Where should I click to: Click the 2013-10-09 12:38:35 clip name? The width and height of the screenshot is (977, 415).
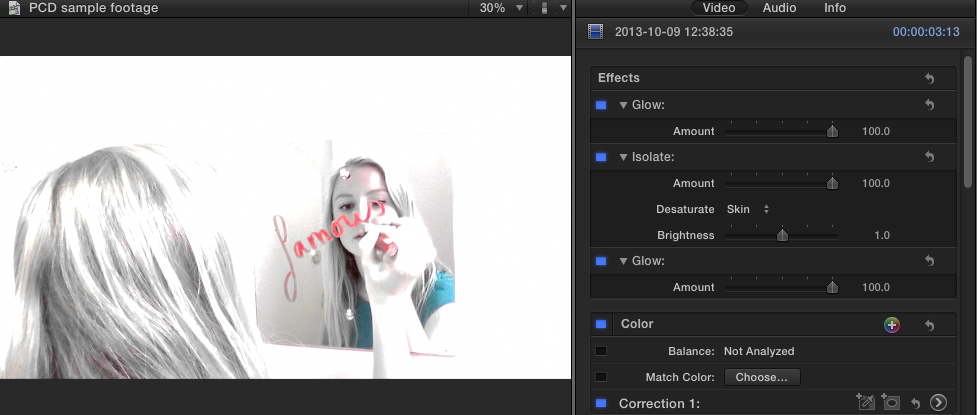coord(674,32)
